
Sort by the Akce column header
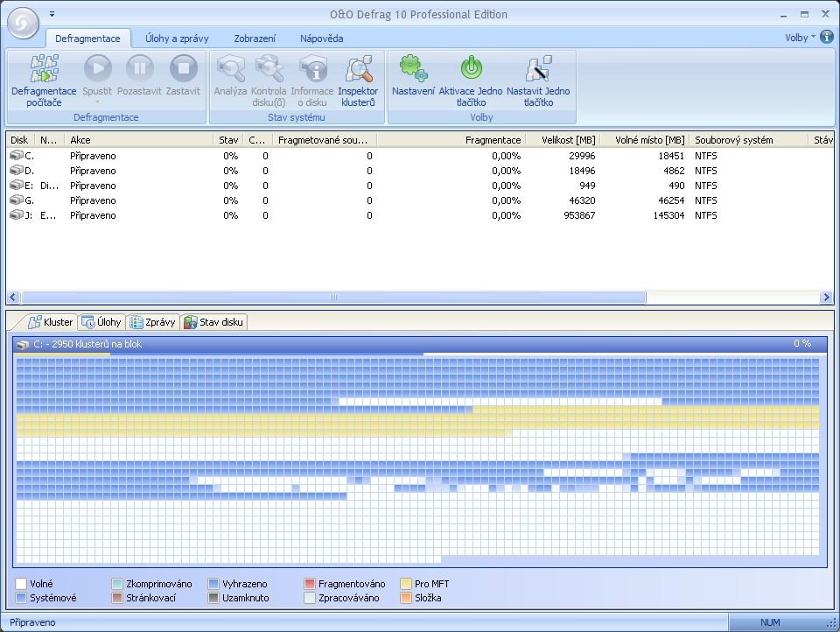139,140
